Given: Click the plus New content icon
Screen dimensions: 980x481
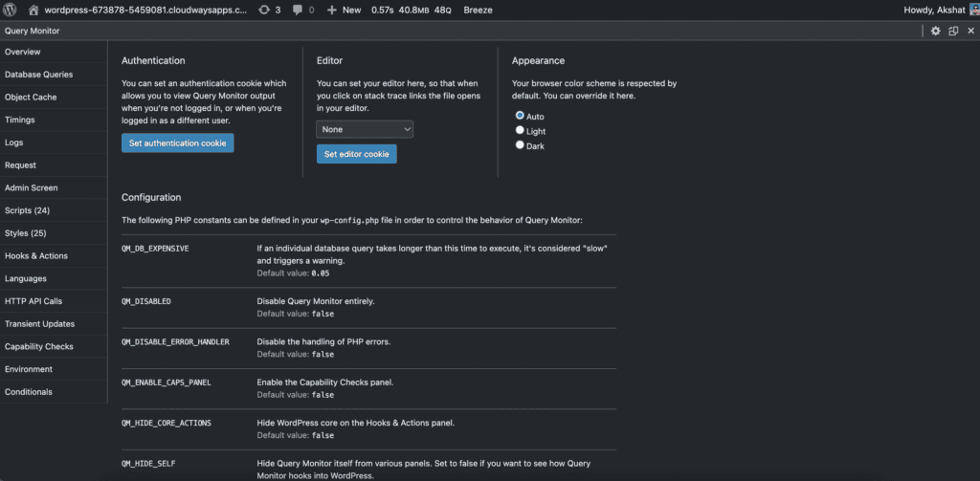Looking at the screenshot, I should click(x=332, y=10).
